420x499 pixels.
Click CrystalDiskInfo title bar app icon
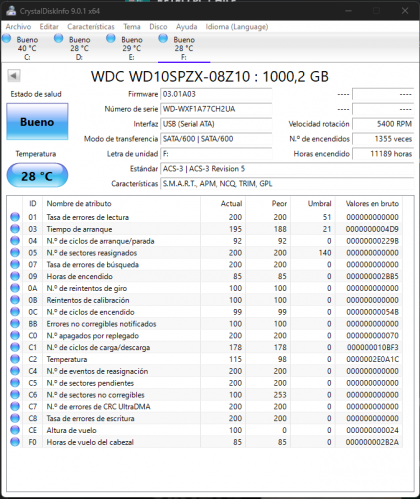point(11,11)
